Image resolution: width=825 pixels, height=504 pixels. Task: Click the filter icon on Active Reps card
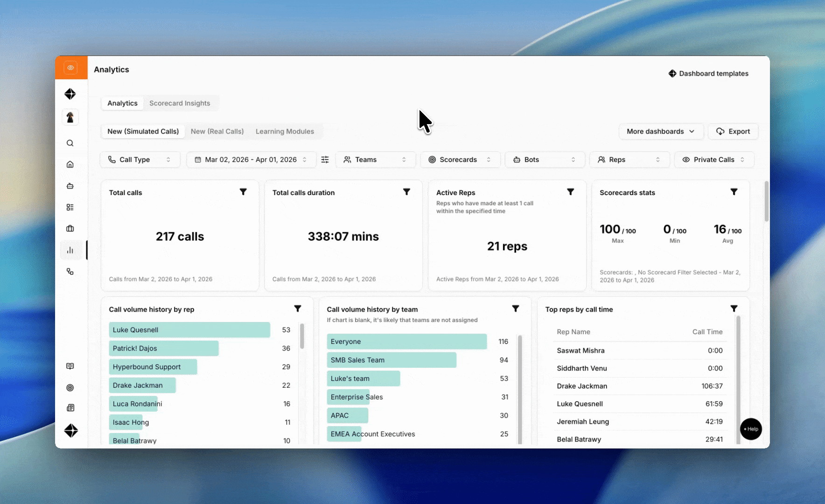[570, 192]
